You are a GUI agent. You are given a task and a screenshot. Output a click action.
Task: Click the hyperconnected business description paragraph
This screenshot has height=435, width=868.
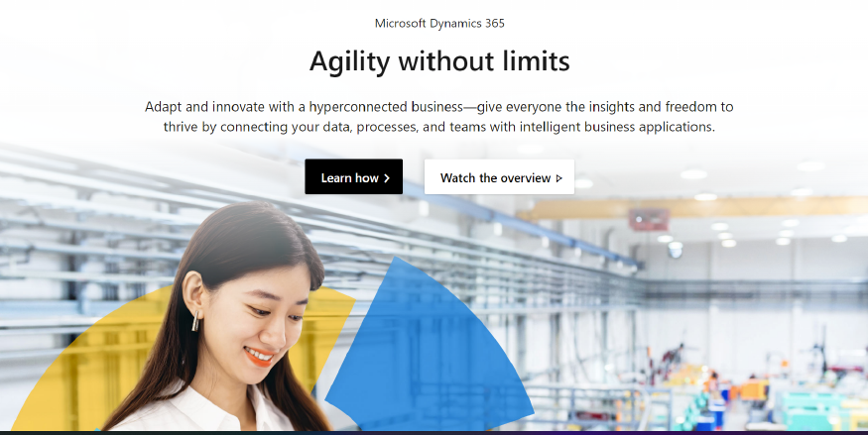pos(439,117)
